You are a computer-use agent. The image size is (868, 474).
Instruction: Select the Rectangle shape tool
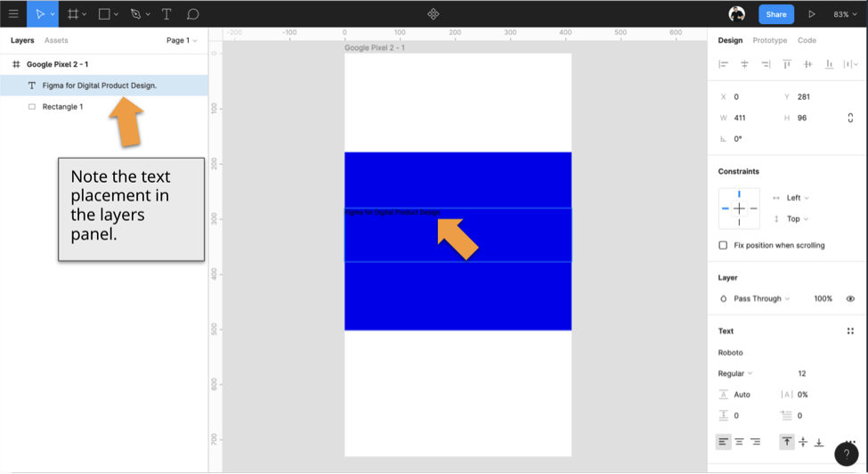(104, 14)
